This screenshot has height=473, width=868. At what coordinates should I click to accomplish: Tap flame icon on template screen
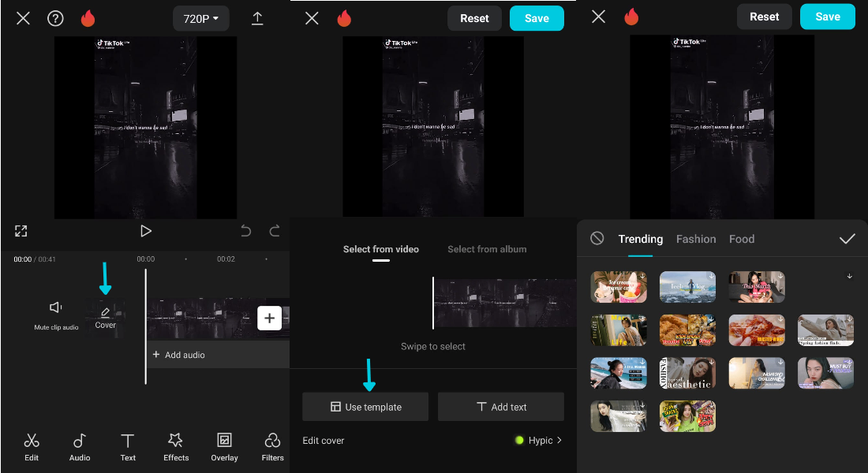[631, 17]
